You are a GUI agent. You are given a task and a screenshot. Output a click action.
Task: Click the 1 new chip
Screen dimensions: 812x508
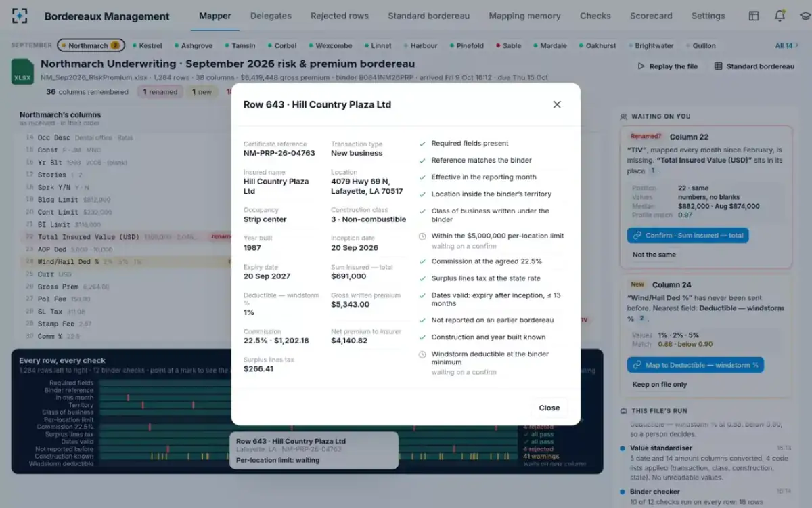pyautogui.click(x=202, y=92)
